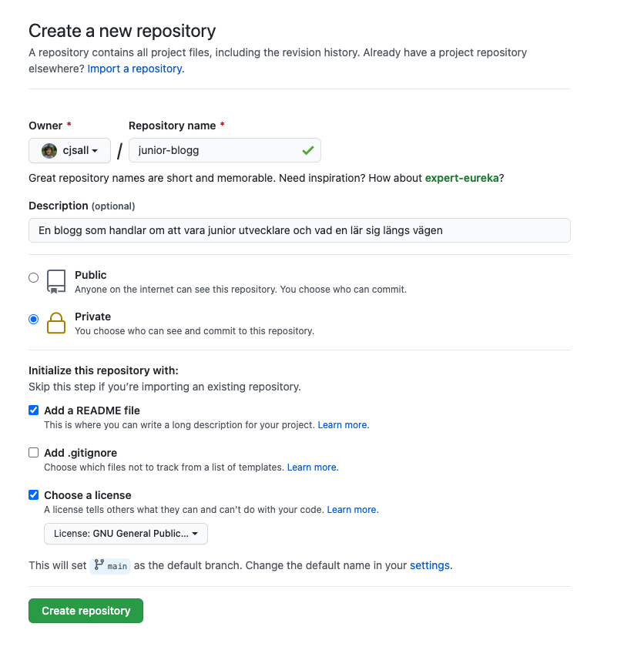644x650 pixels.
Task: Uncheck the Choose a license checkbox
Action: [33, 495]
